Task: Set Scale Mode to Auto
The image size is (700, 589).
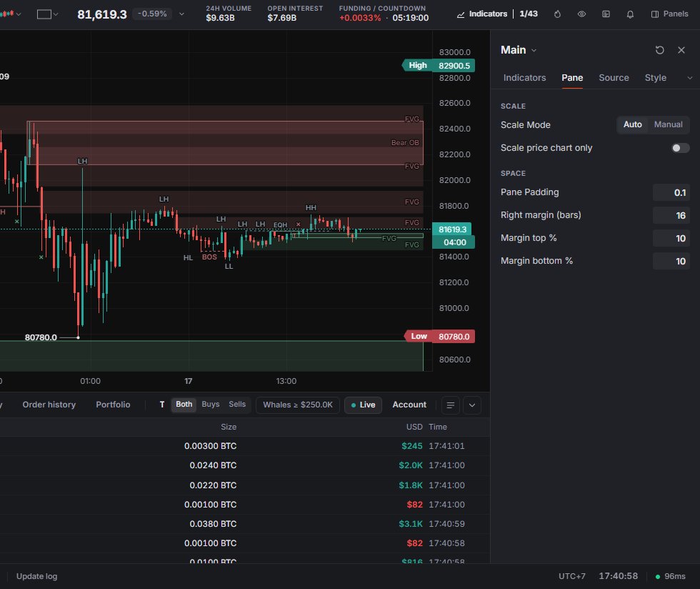Action: point(633,124)
